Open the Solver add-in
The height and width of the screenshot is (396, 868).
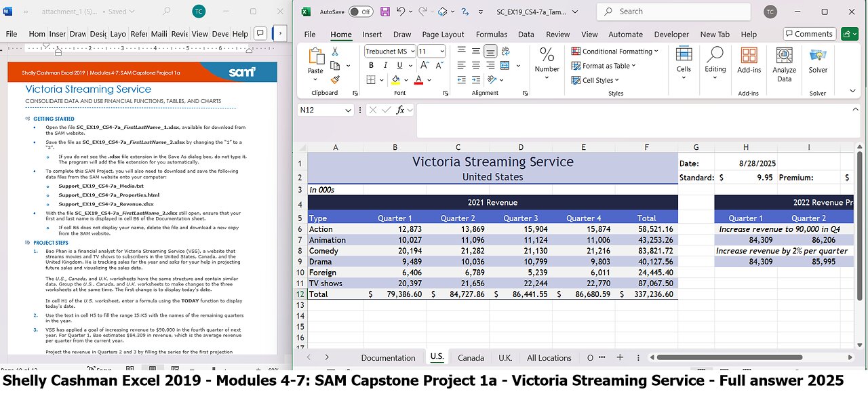[818, 60]
